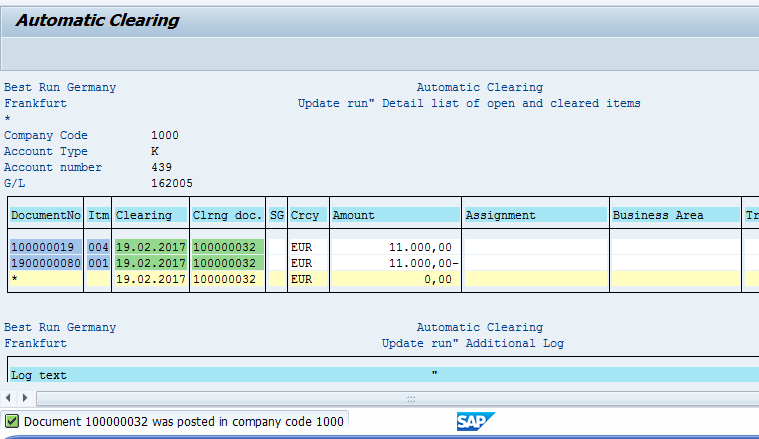Screen dimensions: 759x439
Task: Click the Assignment column header
Action: 501,215
